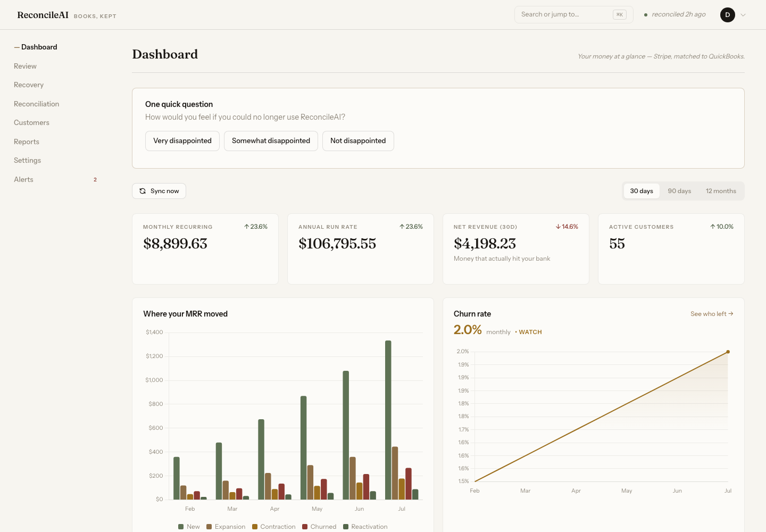Image resolution: width=766 pixels, height=532 pixels.
Task: Switch to the 90 days range
Action: [679, 191]
